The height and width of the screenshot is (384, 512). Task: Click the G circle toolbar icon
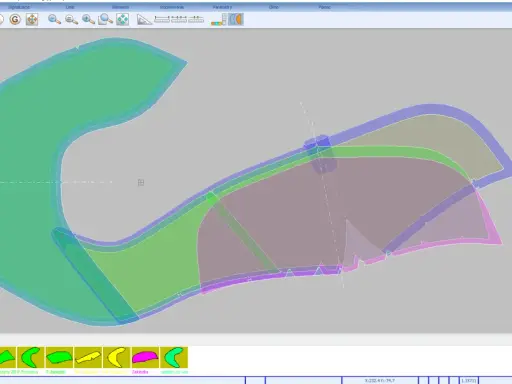point(15,20)
